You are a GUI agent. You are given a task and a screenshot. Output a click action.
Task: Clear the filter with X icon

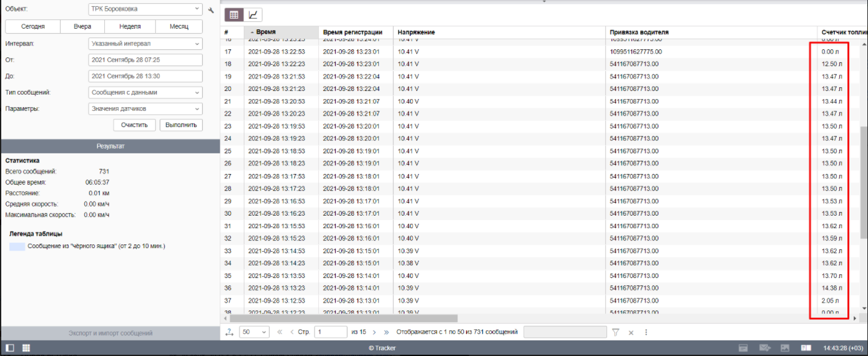tap(631, 332)
